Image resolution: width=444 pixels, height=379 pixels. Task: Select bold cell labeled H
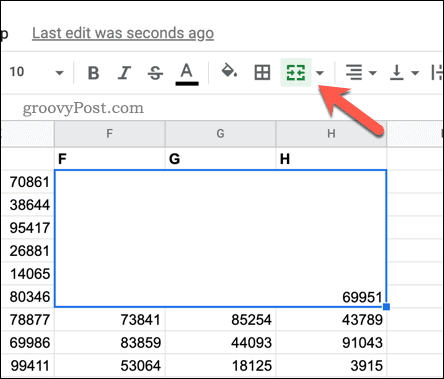pyautogui.click(x=331, y=159)
